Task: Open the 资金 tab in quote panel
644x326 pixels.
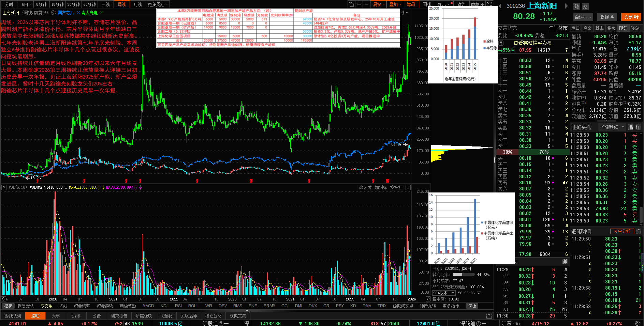Action: pos(587,28)
